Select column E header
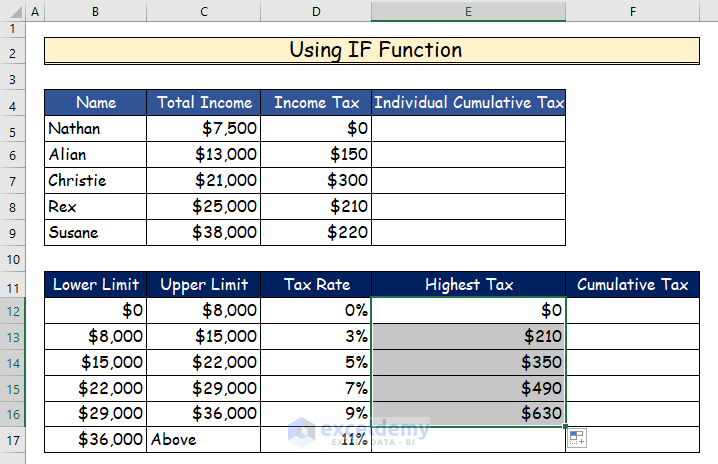Image resolution: width=718 pixels, height=464 pixels. pos(467,12)
